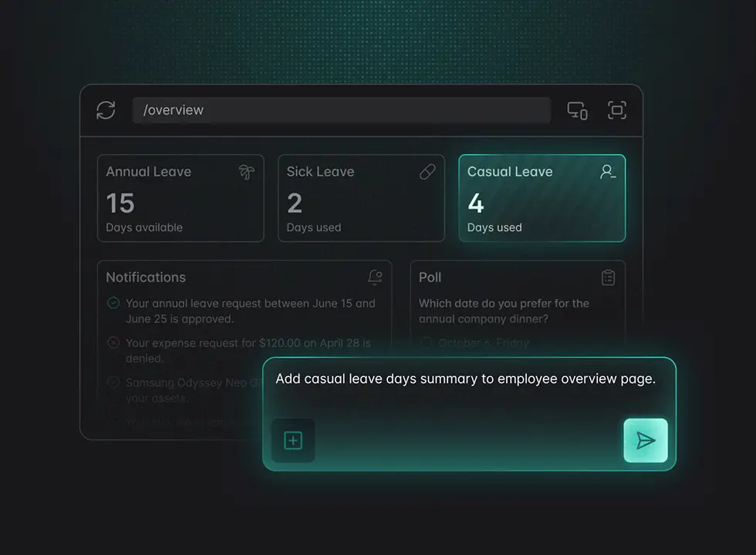Click the refresh icon beside the address bar

106,110
